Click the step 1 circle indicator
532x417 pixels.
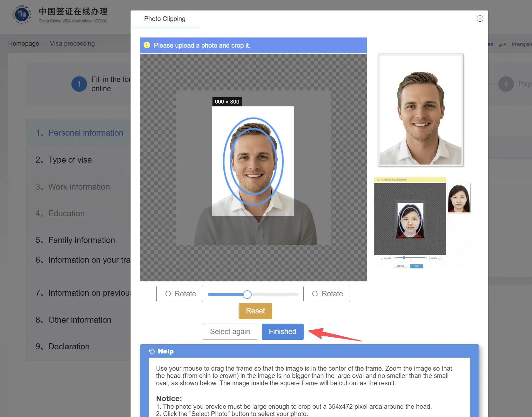pyautogui.click(x=79, y=84)
